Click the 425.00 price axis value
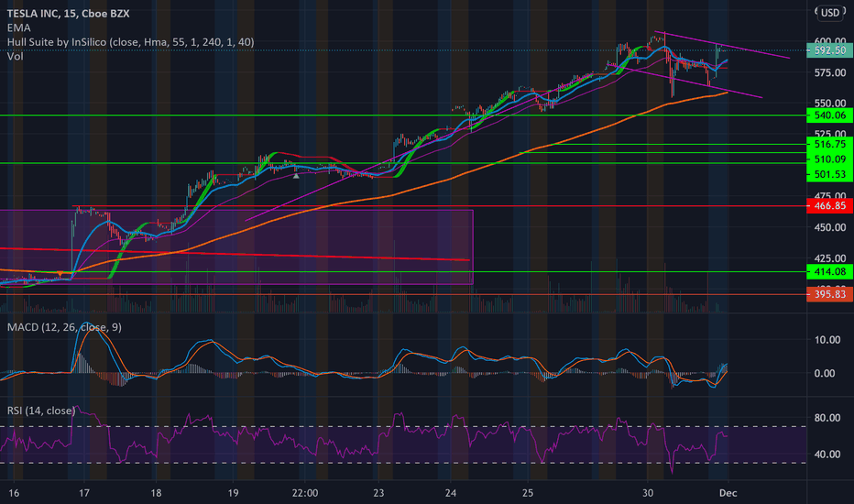 tap(830, 258)
